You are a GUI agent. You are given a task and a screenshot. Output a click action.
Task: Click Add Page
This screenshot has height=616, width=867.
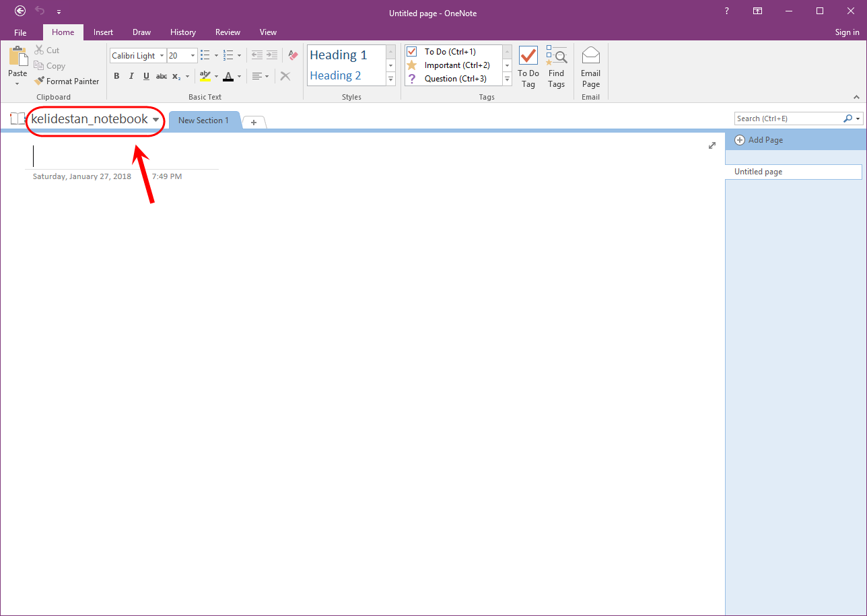[x=759, y=140]
